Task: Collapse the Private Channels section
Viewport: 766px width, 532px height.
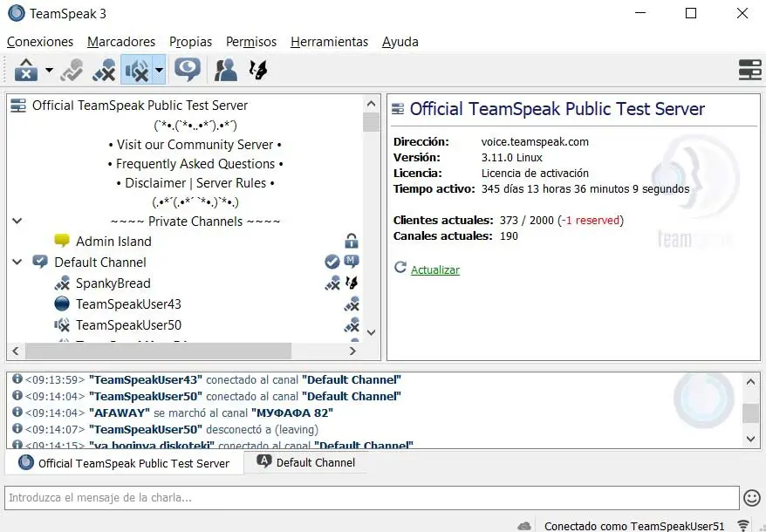Action: (17, 221)
